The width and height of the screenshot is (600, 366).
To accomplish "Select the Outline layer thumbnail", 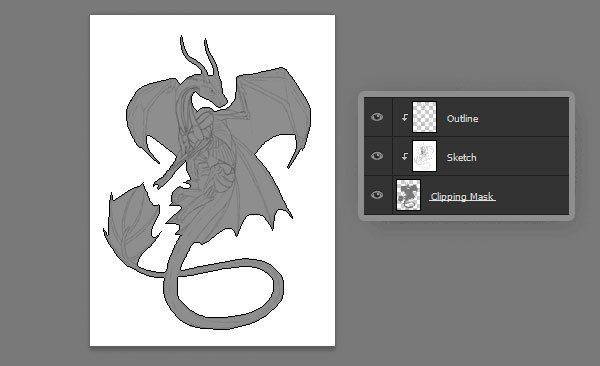I will click(424, 117).
